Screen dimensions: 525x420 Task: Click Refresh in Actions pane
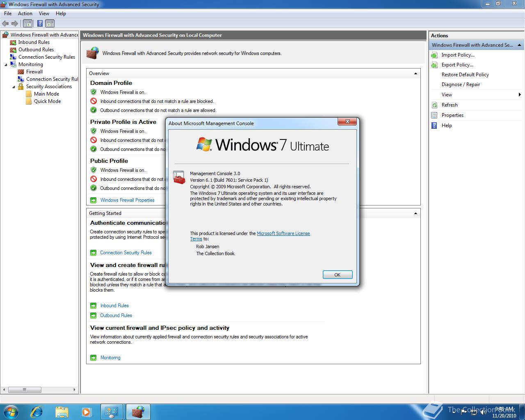pyautogui.click(x=450, y=105)
